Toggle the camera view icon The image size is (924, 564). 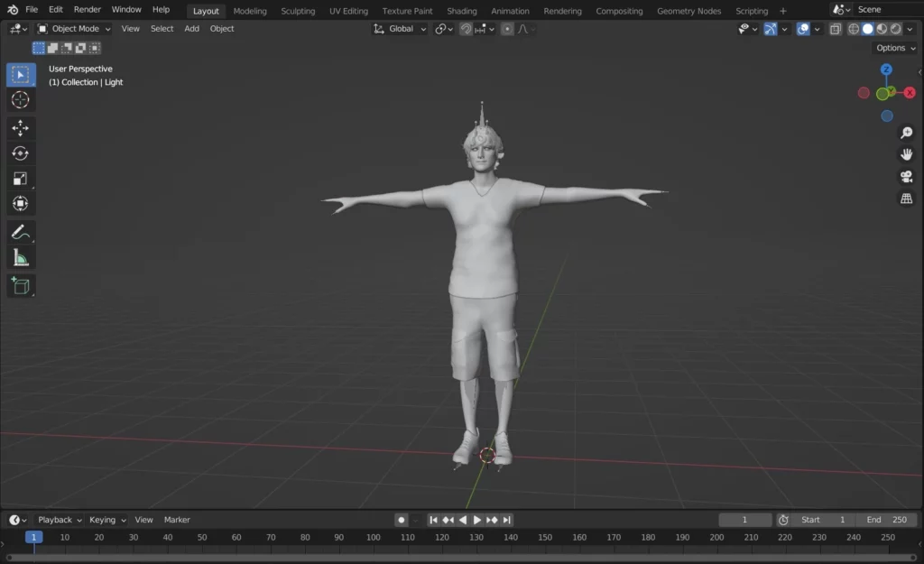[x=906, y=176]
